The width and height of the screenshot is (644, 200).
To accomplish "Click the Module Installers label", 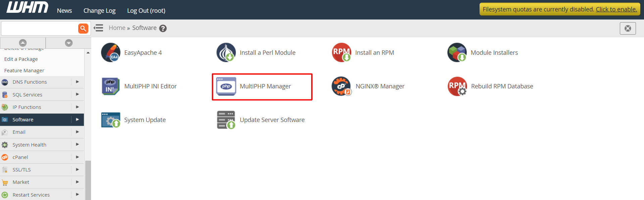I will click(494, 53).
